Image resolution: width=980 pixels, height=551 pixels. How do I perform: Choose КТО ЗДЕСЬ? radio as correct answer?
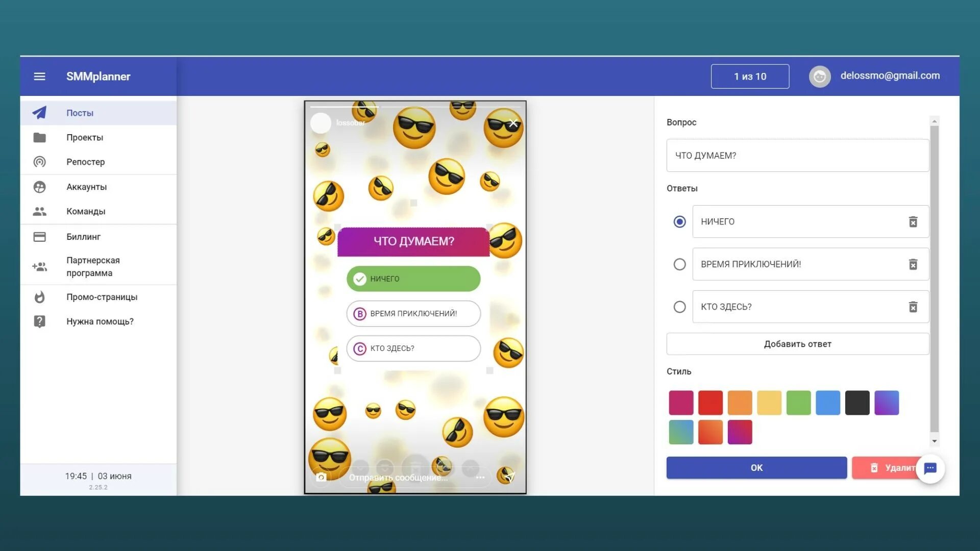(x=679, y=307)
